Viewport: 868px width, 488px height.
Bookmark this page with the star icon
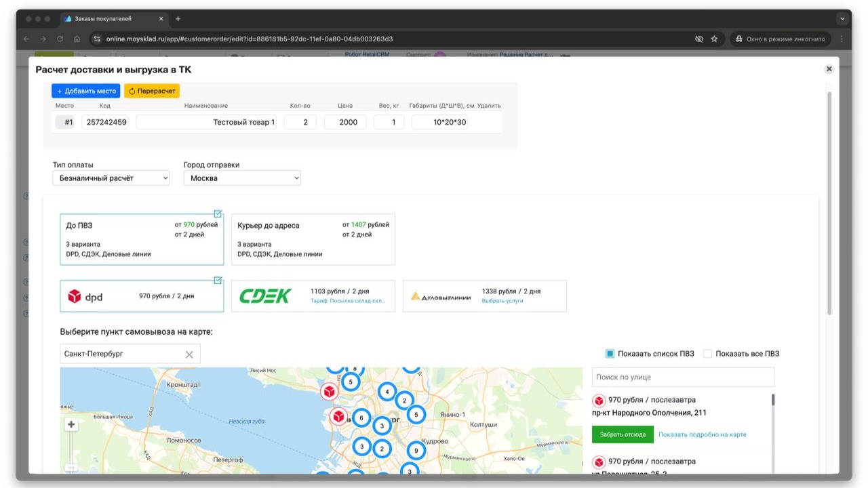point(714,39)
